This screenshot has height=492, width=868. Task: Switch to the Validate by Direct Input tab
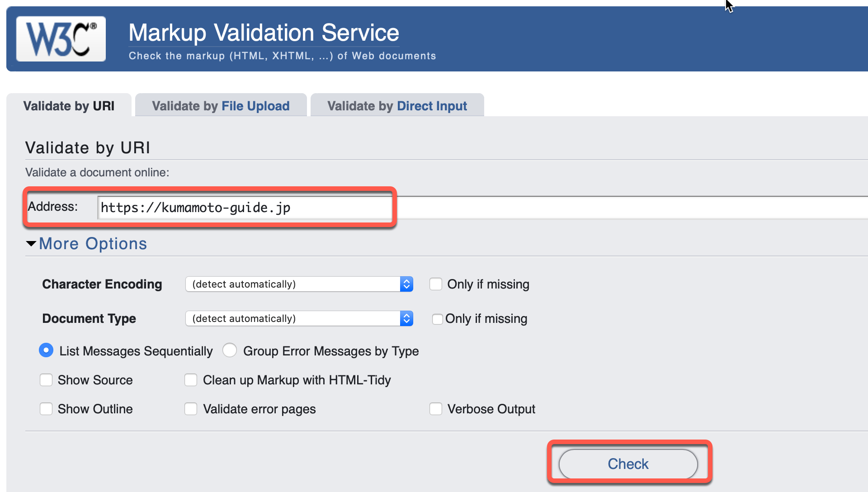pos(396,105)
